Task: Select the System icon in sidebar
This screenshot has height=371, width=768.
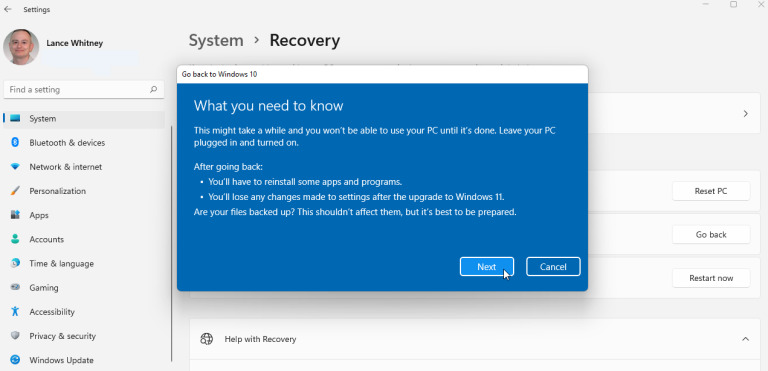Action: click(15, 119)
